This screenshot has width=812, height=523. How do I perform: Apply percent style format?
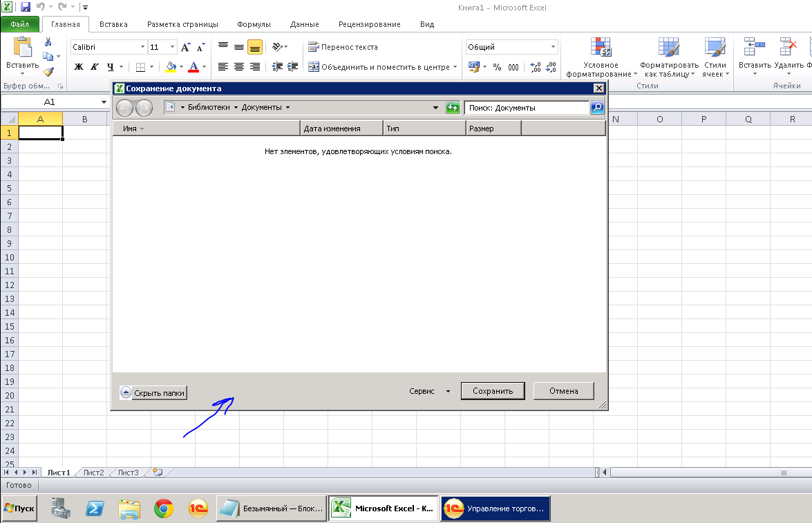(497, 67)
